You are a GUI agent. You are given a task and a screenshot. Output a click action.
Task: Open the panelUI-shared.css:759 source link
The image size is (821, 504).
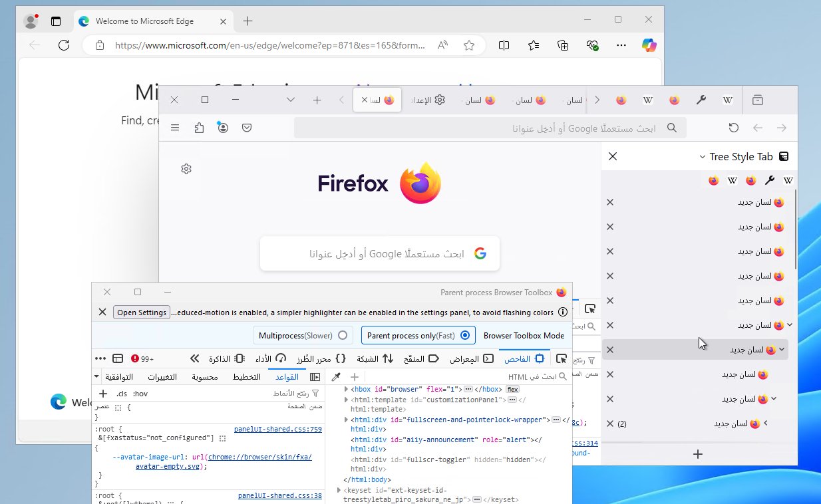(x=278, y=430)
